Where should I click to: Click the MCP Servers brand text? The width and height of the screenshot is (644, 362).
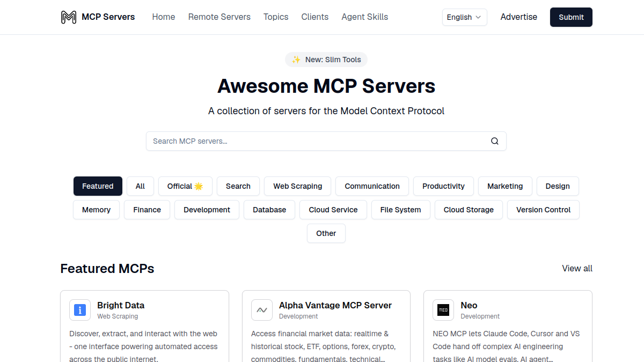(108, 17)
